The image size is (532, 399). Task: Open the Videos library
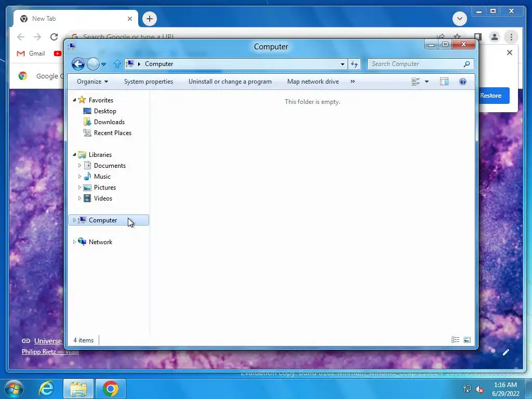(x=103, y=198)
